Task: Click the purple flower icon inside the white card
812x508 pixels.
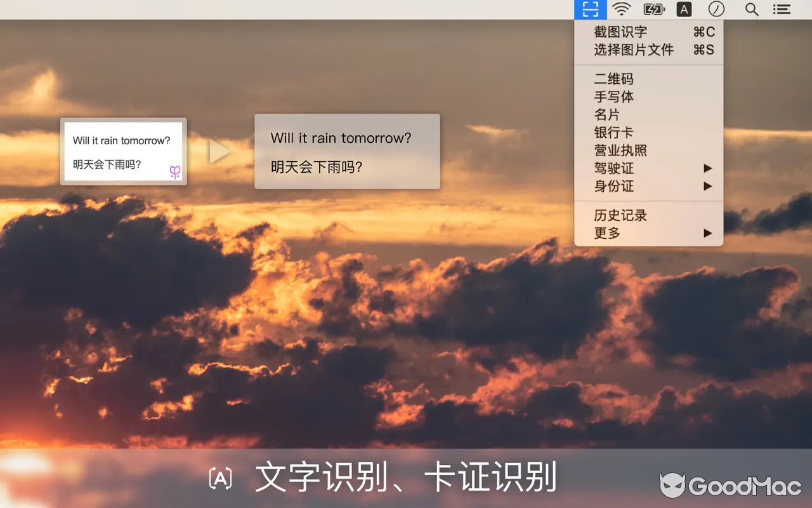Action: [x=175, y=172]
